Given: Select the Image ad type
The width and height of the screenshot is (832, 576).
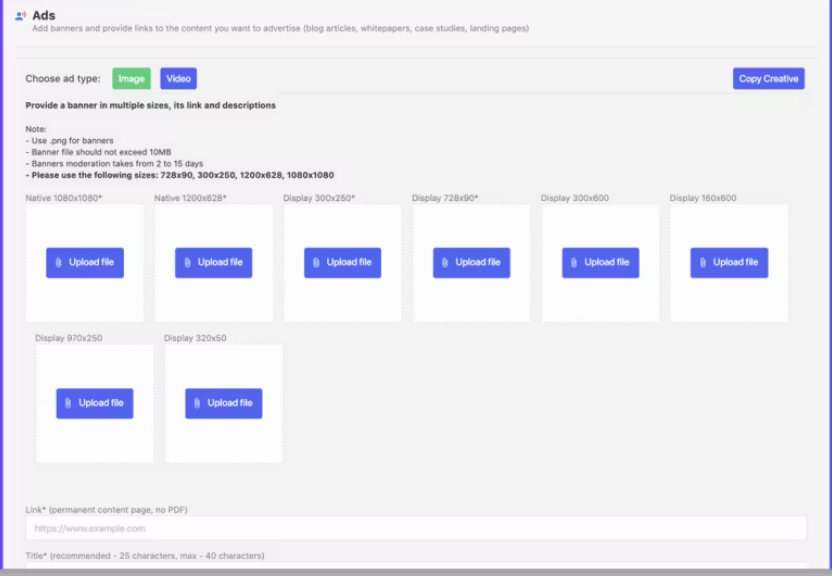Looking at the screenshot, I should [131, 79].
